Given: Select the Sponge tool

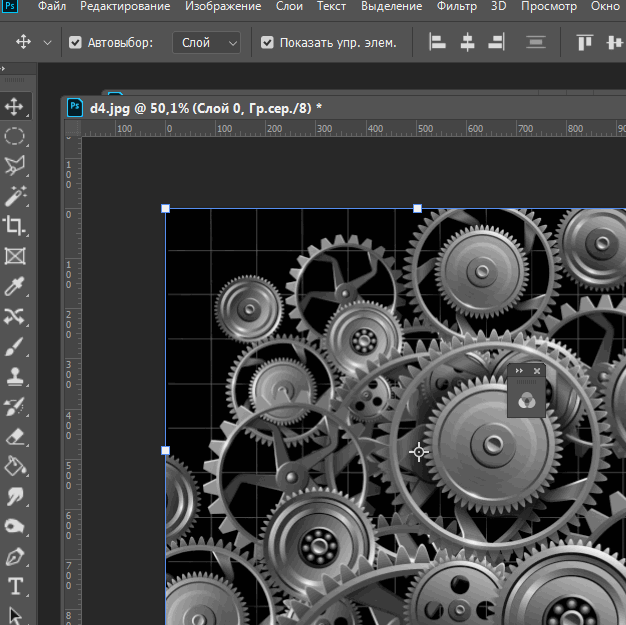Looking at the screenshot, I should pyautogui.click(x=14, y=526).
